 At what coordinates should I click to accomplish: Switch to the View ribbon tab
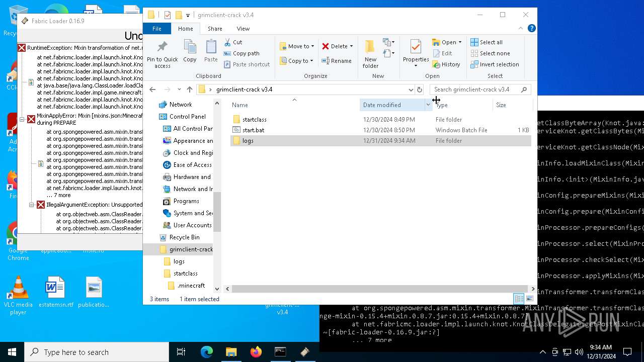[243, 29]
